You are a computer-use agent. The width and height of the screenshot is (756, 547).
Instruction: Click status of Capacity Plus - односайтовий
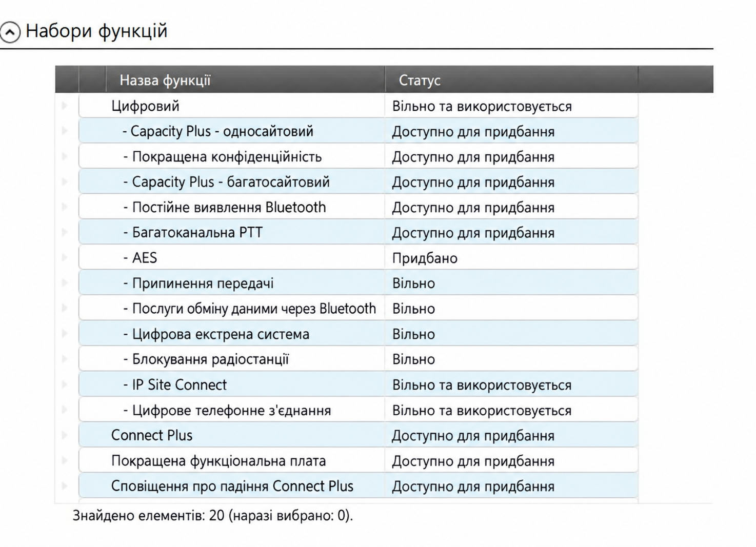[473, 132]
